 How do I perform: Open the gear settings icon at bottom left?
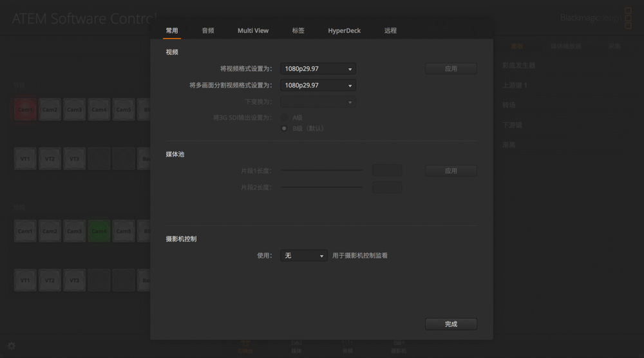(12, 346)
